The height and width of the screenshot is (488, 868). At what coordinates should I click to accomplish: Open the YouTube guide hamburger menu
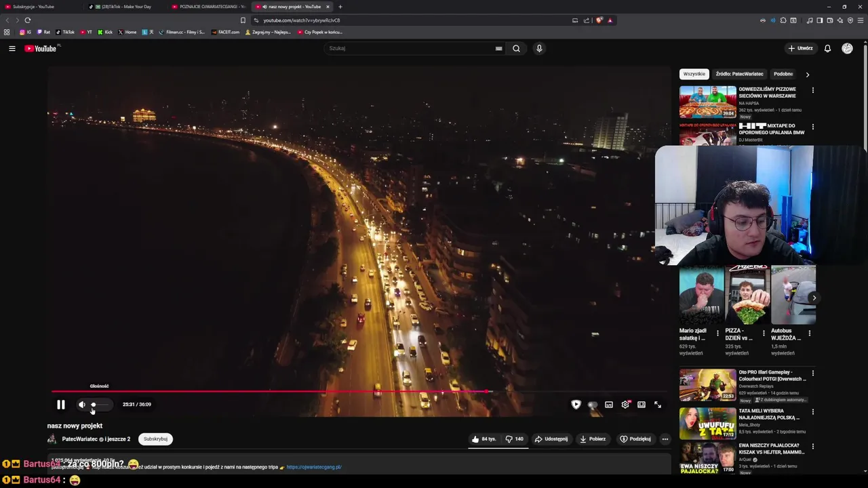[12, 48]
